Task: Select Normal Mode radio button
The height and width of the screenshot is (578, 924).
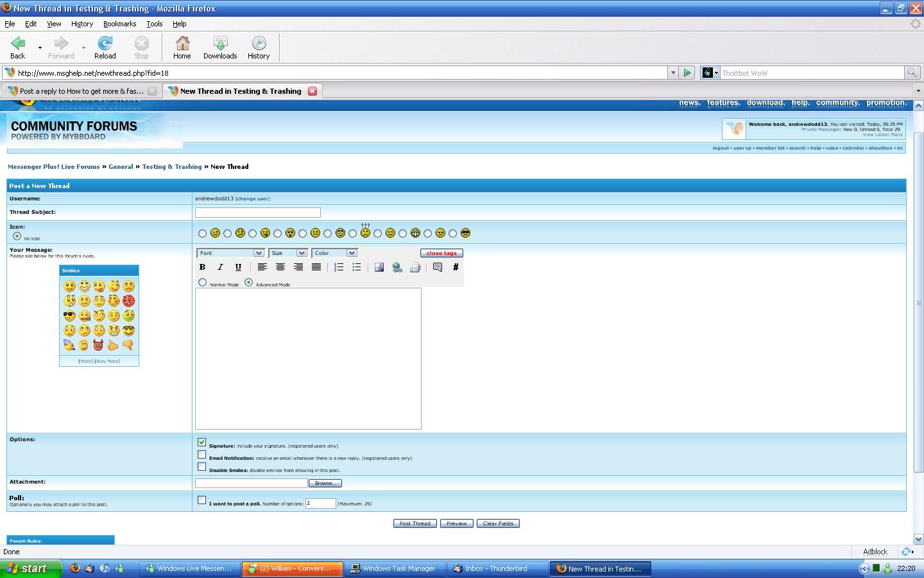Action: pos(203,283)
